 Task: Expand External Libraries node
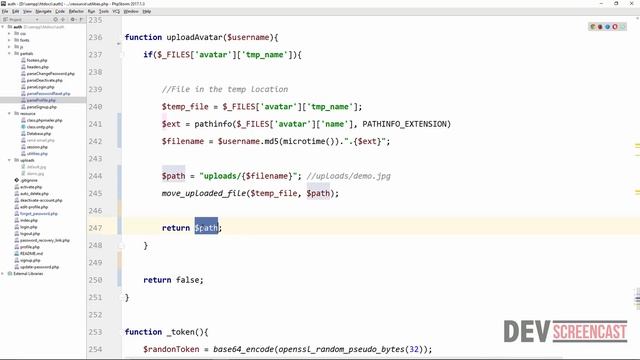[3, 273]
